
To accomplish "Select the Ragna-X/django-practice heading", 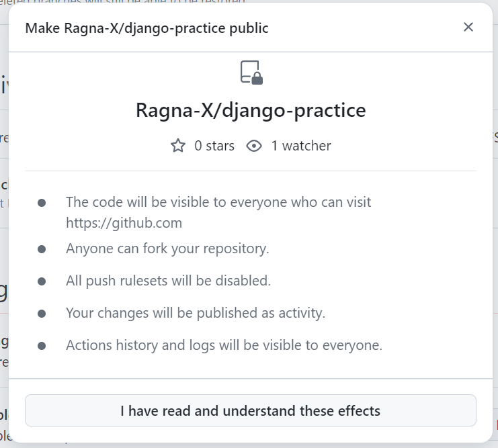I will [251, 111].
